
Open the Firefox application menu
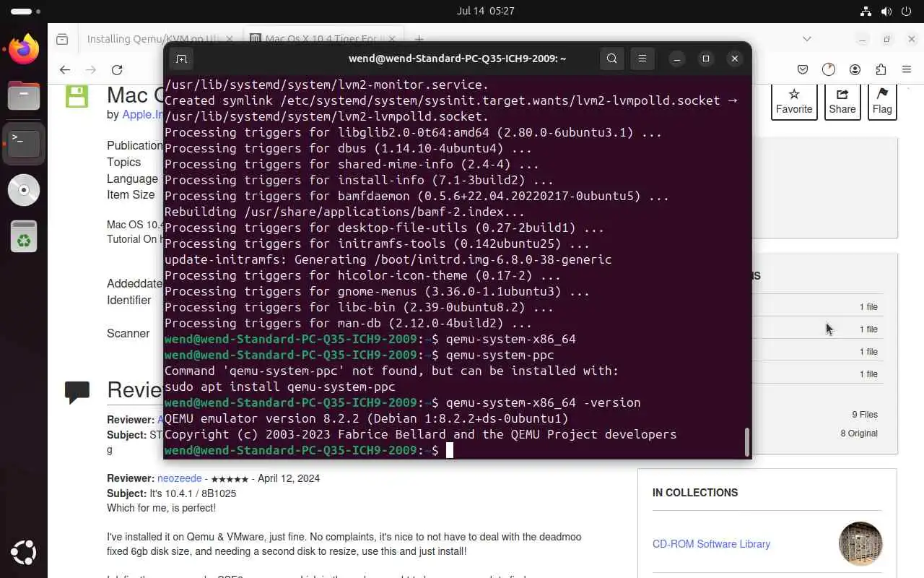pos(907,69)
